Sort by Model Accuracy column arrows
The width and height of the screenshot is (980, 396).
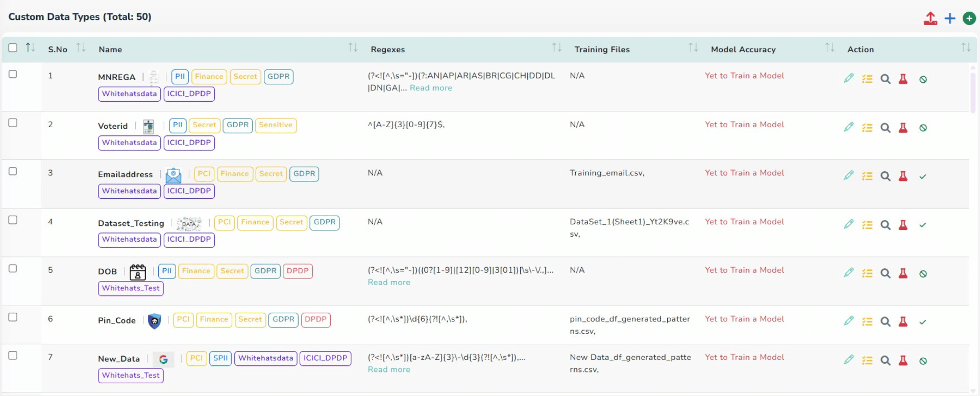829,48
